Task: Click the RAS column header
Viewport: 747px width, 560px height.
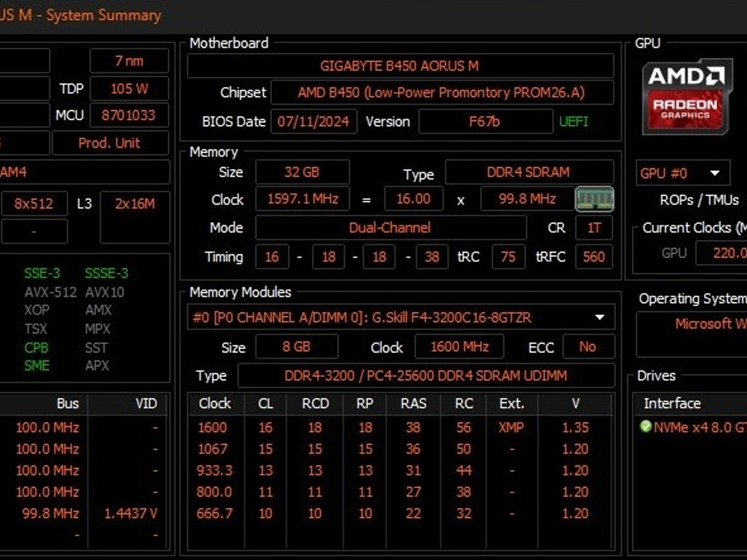Action: [414, 404]
